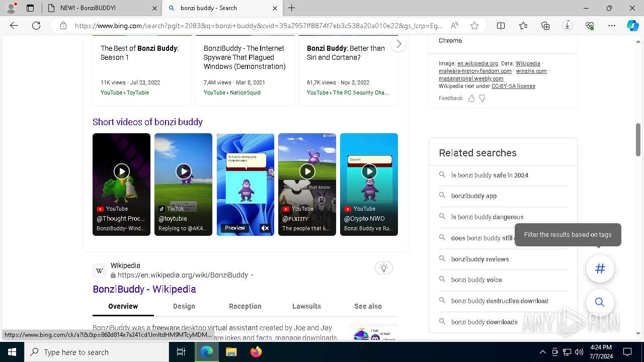Open the tab actions menu icon
Image resolution: width=644 pixels, height=362 pixels.
30,8
